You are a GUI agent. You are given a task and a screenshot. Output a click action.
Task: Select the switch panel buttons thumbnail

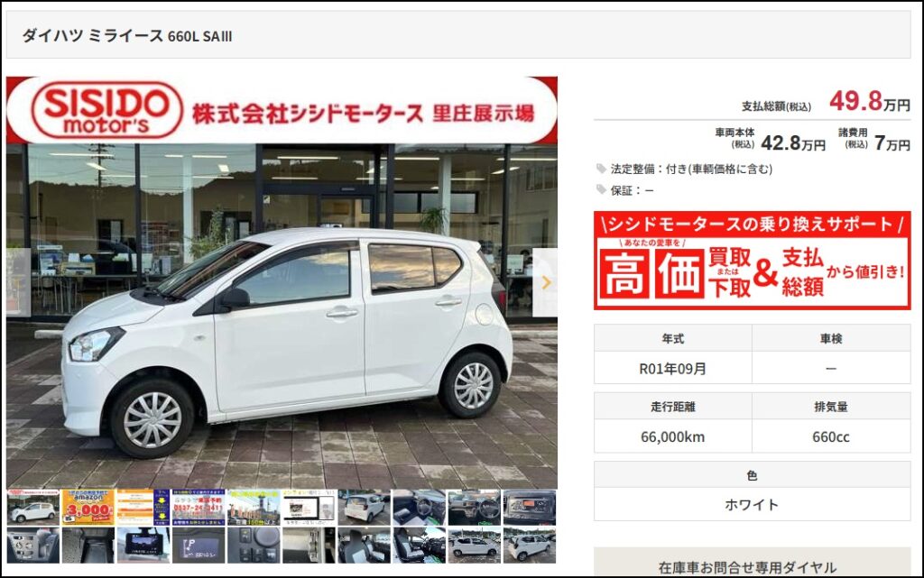[254, 545]
